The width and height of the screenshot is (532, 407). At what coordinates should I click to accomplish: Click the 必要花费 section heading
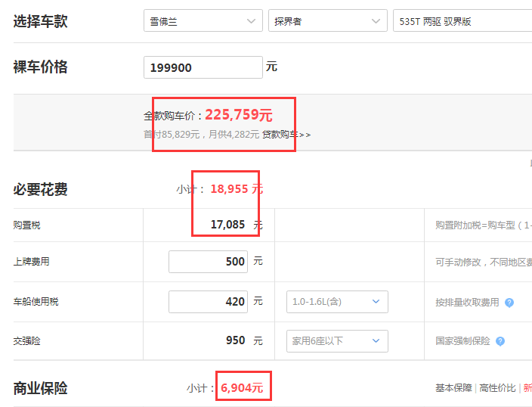tap(40, 189)
